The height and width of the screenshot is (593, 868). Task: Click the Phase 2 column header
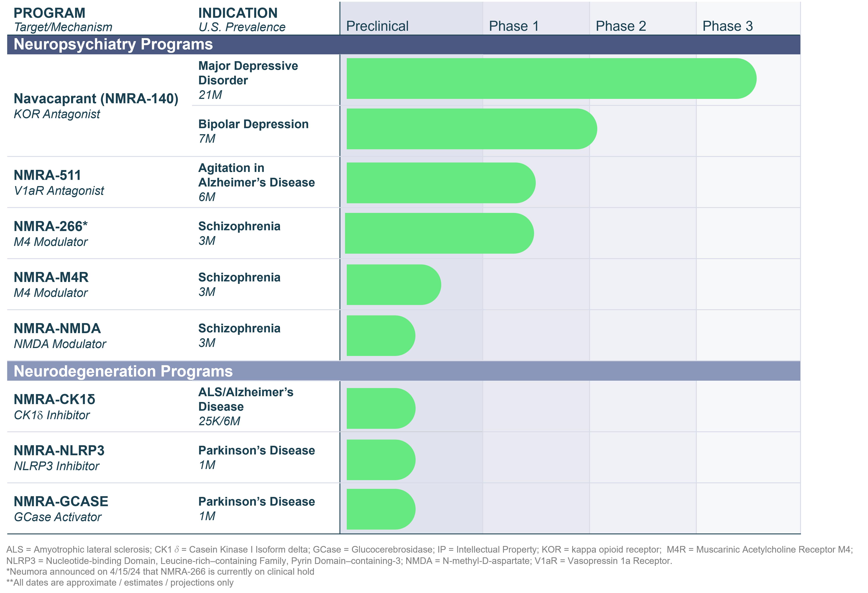click(620, 26)
